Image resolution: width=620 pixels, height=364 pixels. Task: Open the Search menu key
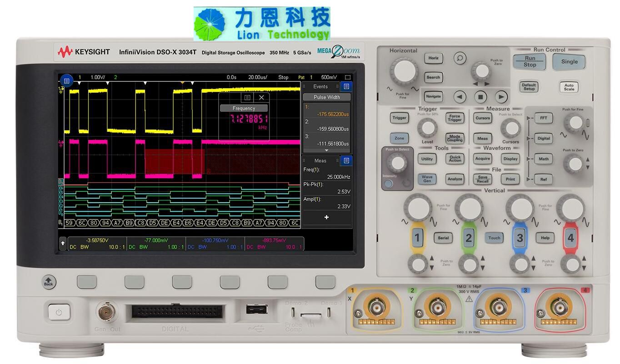pyautogui.click(x=434, y=77)
